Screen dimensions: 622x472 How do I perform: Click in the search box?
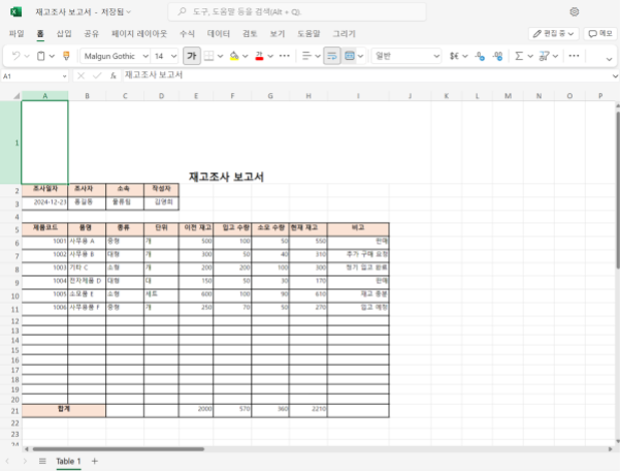297,12
